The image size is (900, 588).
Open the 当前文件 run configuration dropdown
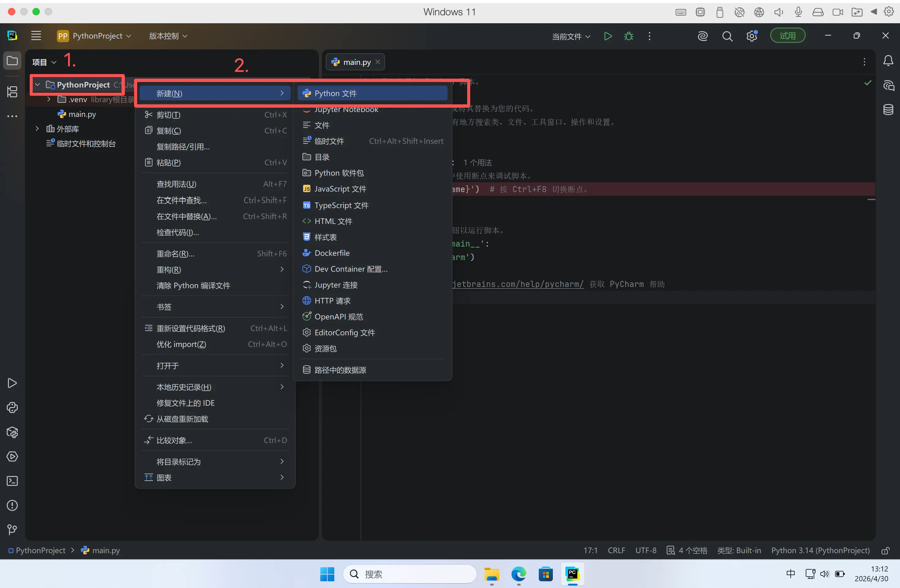pyautogui.click(x=571, y=36)
